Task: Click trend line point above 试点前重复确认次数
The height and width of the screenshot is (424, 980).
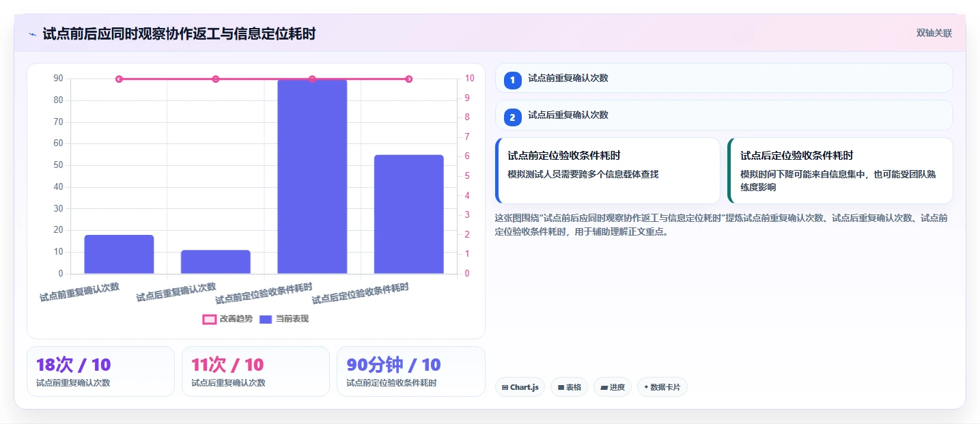Action: click(119, 79)
